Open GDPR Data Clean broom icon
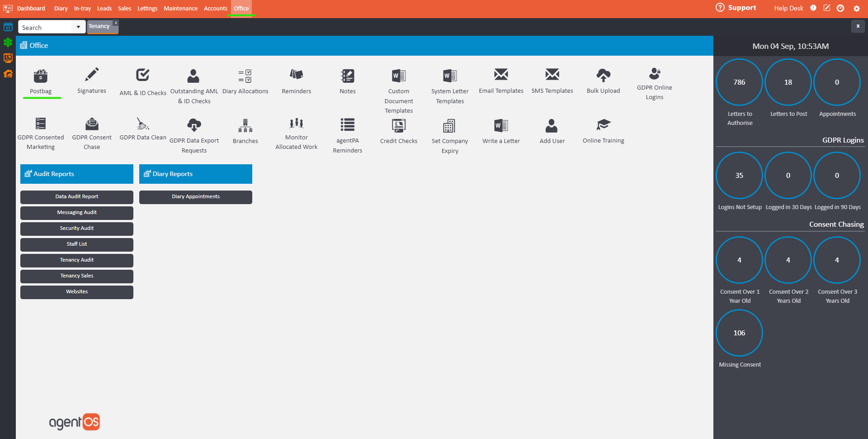This screenshot has width=868, height=439. [143, 124]
